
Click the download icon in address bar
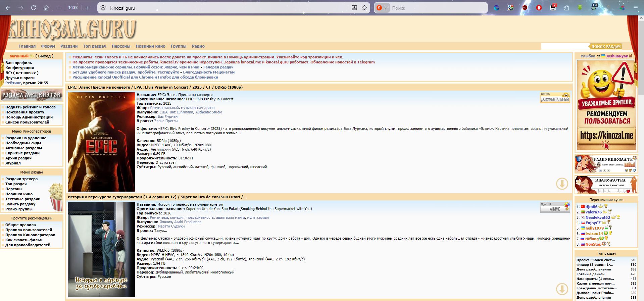pyautogui.click(x=354, y=8)
